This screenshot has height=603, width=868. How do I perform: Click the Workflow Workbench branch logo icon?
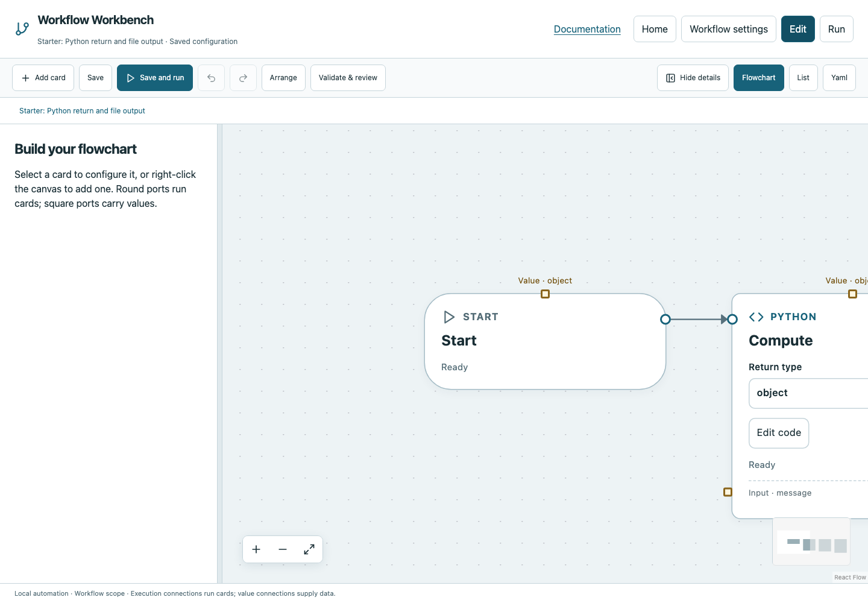(x=22, y=28)
